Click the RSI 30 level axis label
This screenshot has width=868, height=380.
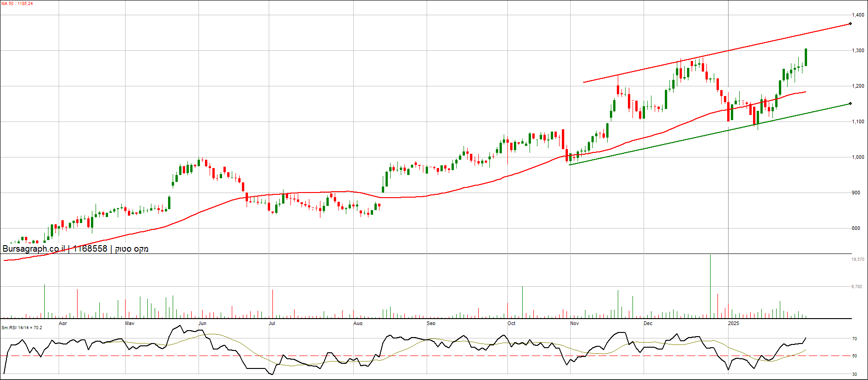(855, 374)
